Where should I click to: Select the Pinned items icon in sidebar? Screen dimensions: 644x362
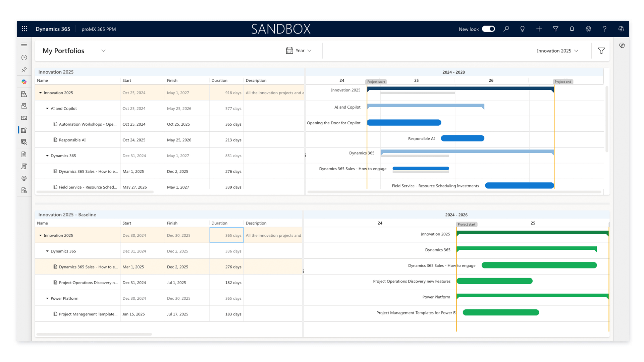[24, 69]
